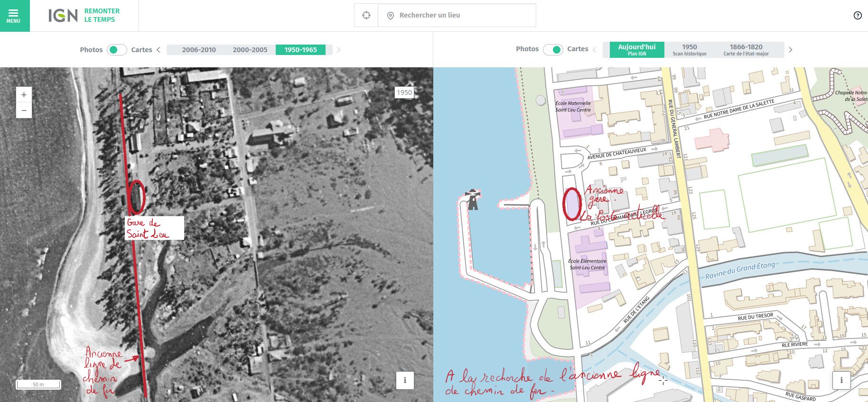Show previous map layers in right panel
This screenshot has height=402, width=868.
[x=594, y=50]
